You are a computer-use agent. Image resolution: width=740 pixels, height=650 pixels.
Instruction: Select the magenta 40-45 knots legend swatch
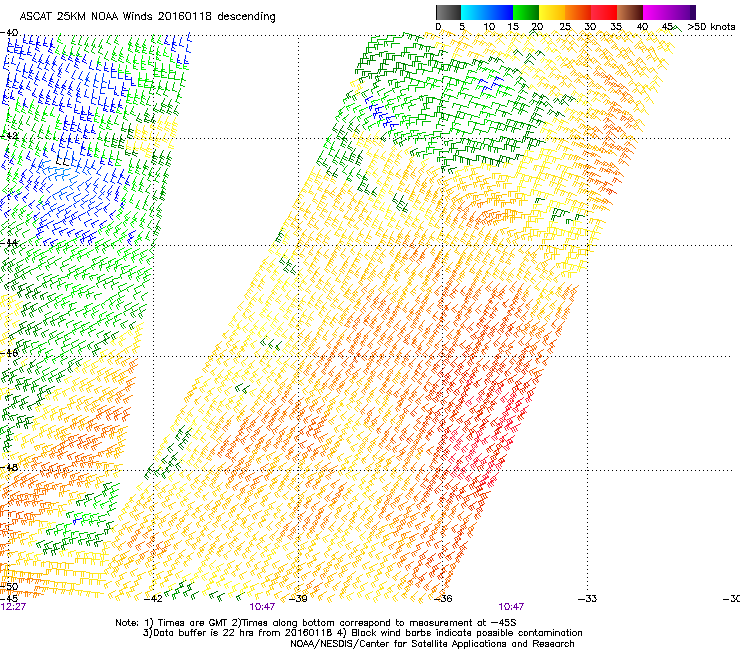pos(656,12)
